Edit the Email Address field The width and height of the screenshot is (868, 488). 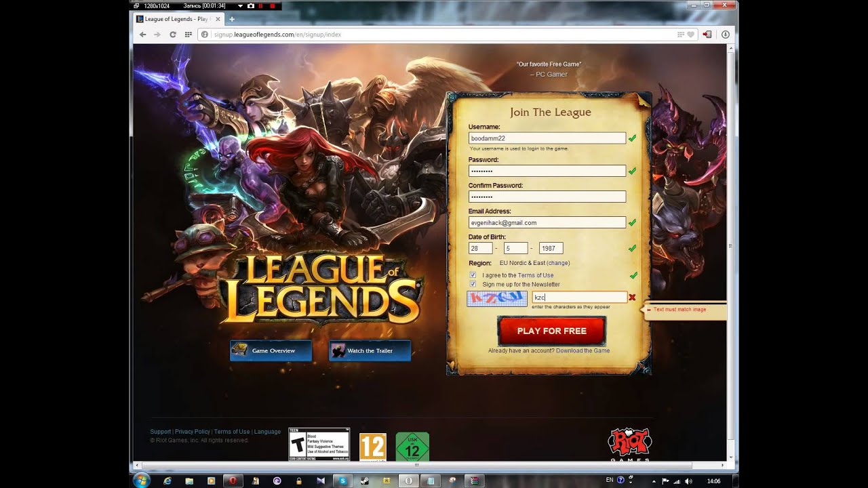click(x=547, y=222)
